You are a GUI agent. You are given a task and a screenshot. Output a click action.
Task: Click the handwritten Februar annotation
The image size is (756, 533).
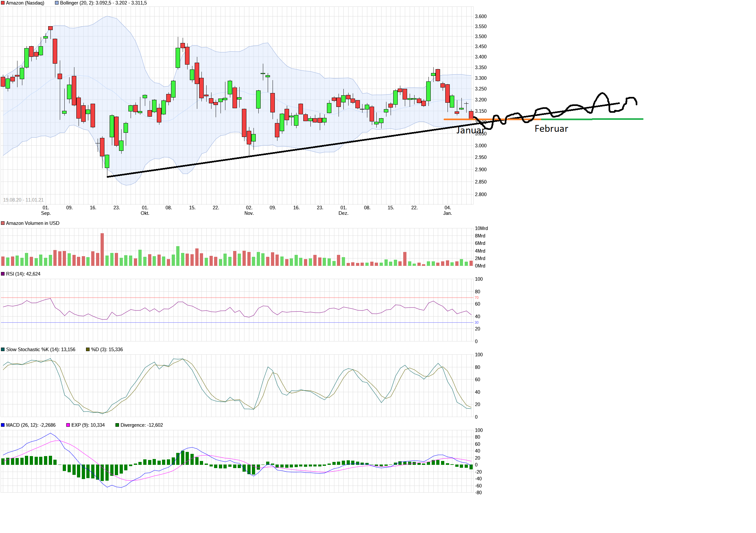click(x=551, y=129)
